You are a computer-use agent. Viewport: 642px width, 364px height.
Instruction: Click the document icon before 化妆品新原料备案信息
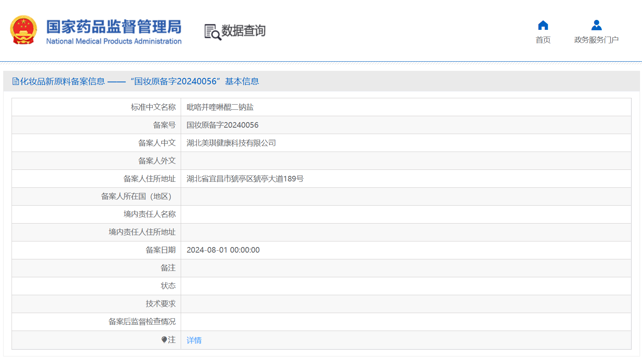[16, 82]
